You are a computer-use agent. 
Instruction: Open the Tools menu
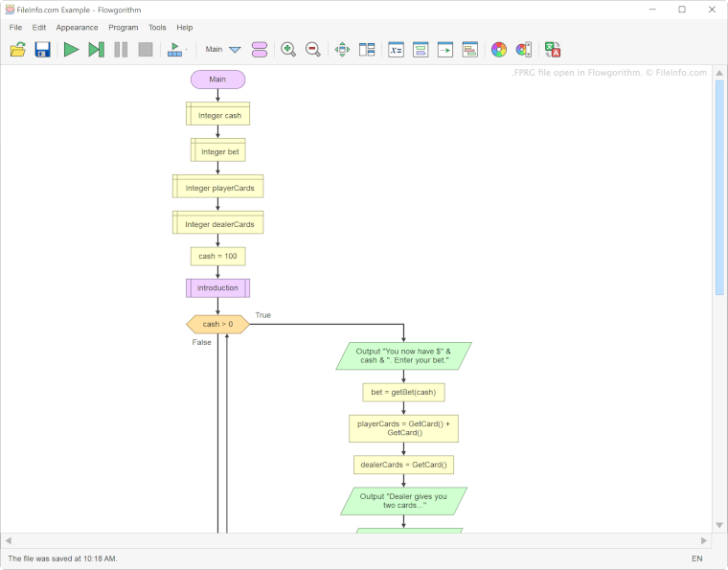coord(157,28)
